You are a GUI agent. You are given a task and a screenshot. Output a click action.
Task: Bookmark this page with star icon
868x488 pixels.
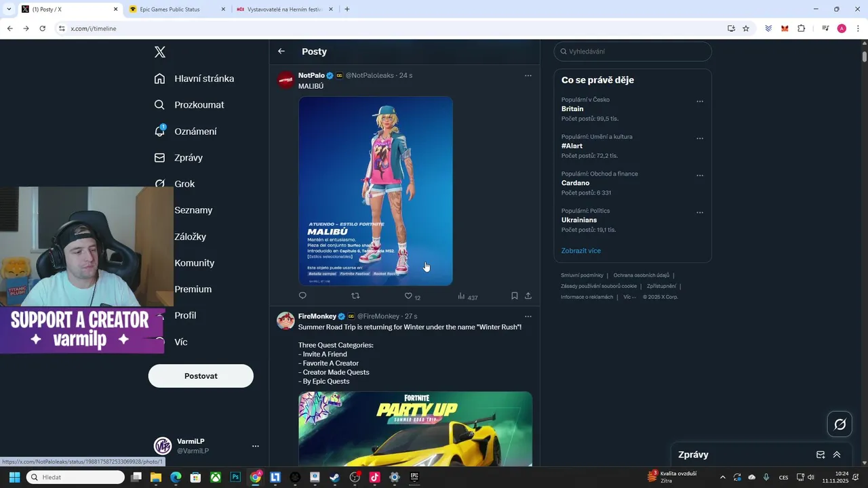746,28
